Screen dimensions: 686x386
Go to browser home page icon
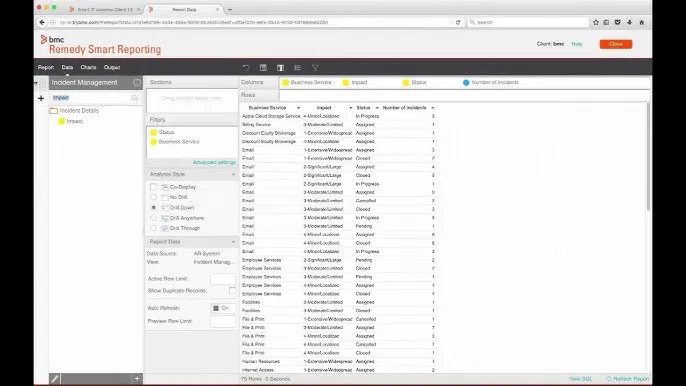(x=641, y=22)
